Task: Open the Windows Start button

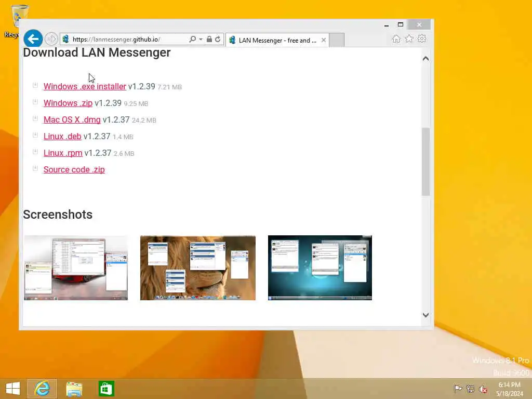Action: [13, 389]
